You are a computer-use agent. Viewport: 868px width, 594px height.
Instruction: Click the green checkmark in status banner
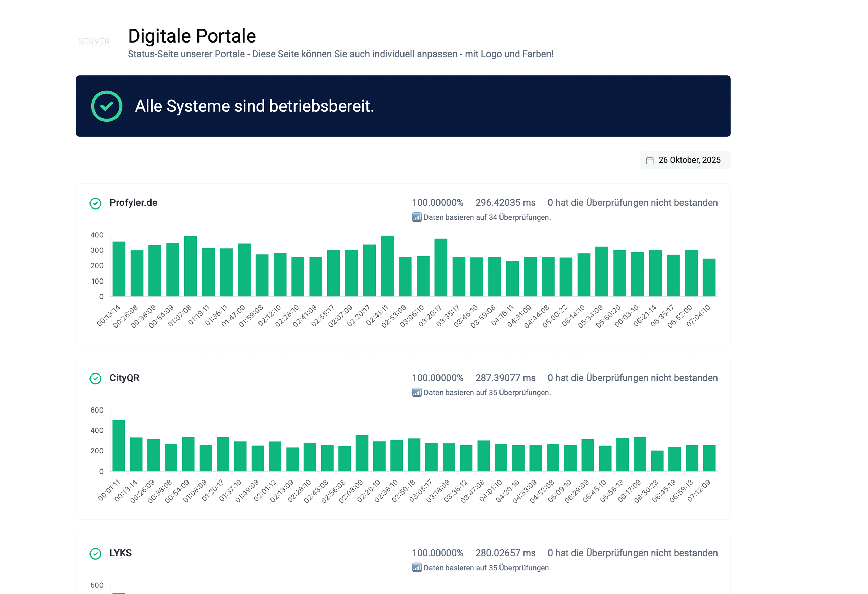[107, 106]
